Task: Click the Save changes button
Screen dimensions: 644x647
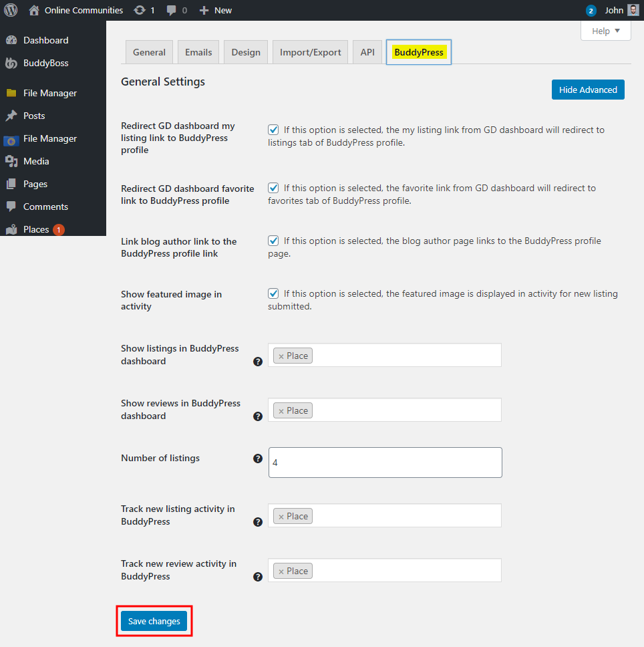Action: (154, 621)
